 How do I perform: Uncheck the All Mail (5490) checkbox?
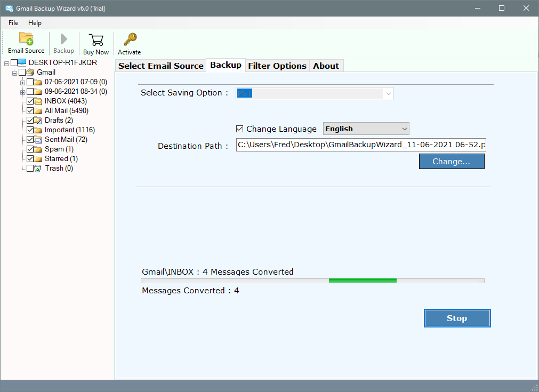(x=30, y=111)
